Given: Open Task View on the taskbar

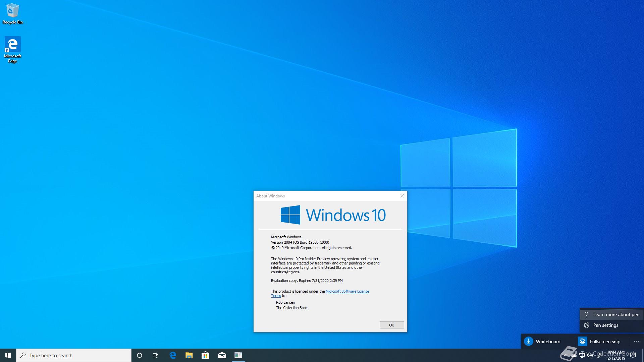Looking at the screenshot, I should pyautogui.click(x=156, y=355).
